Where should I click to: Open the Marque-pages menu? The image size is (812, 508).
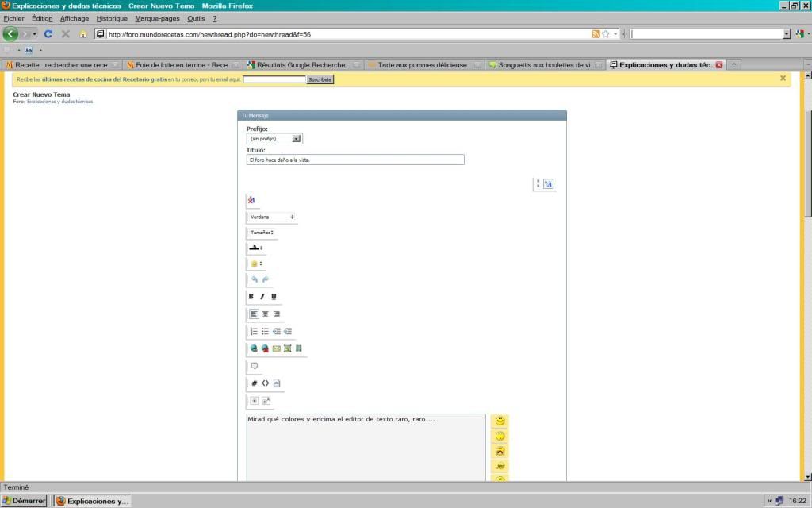point(157,19)
